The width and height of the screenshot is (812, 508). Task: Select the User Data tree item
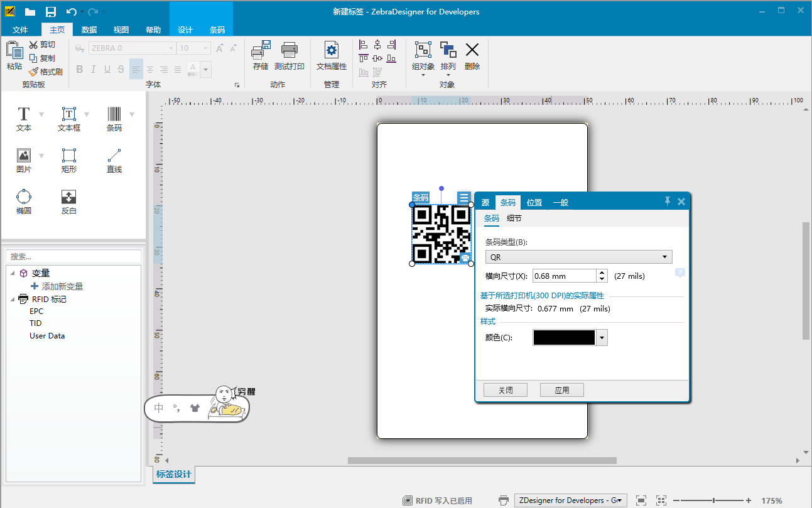47,335
